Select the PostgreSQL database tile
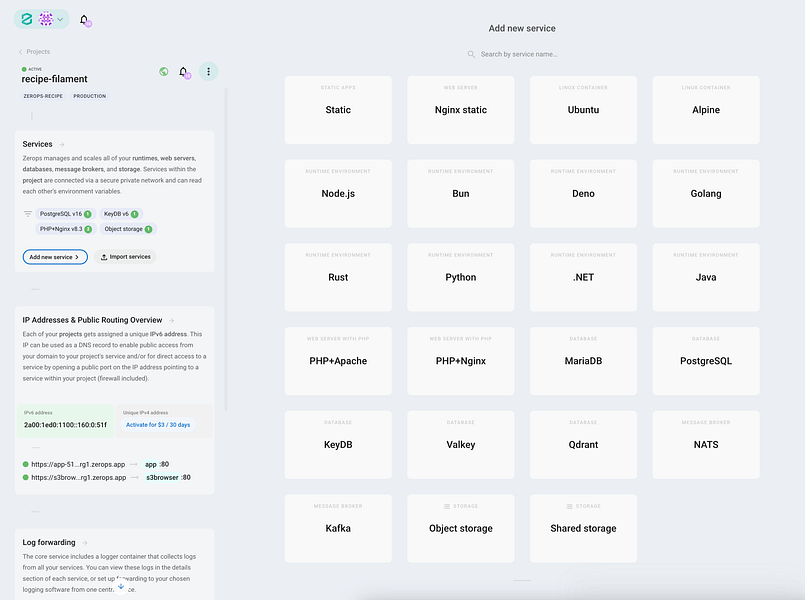This screenshot has width=805, height=600. point(705,360)
